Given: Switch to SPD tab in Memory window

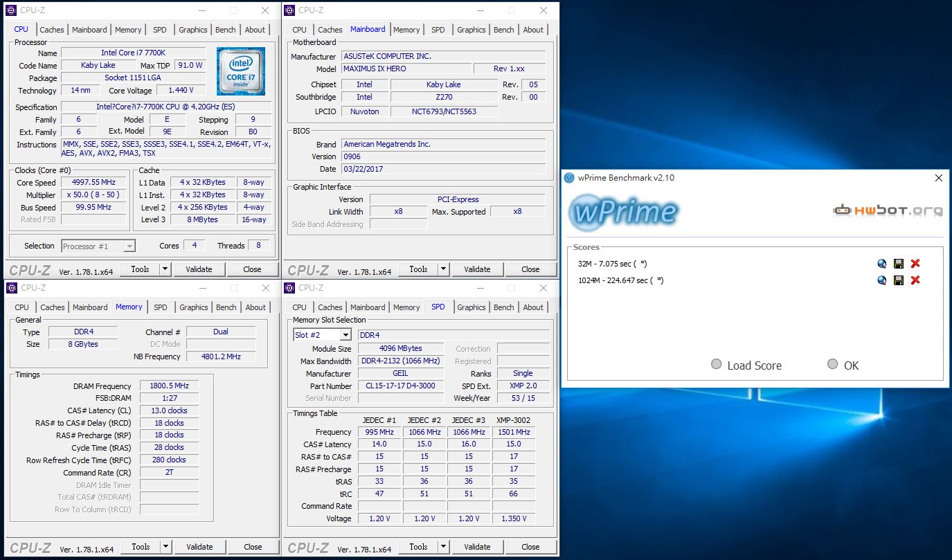Looking at the screenshot, I should point(161,307).
